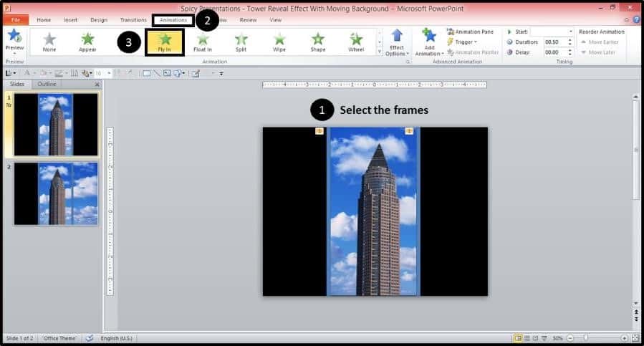Image resolution: width=644 pixels, height=346 pixels.
Task: Apply the Wipe animation effect
Action: point(279,42)
